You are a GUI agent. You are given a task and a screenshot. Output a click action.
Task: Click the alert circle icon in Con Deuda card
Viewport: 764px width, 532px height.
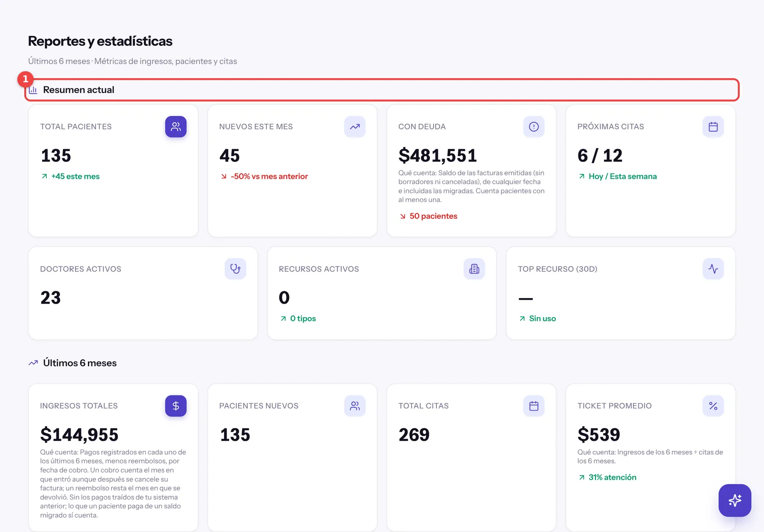pos(534,127)
